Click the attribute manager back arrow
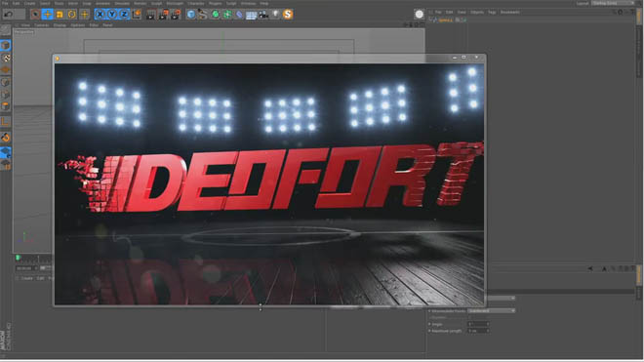 pos(590,268)
